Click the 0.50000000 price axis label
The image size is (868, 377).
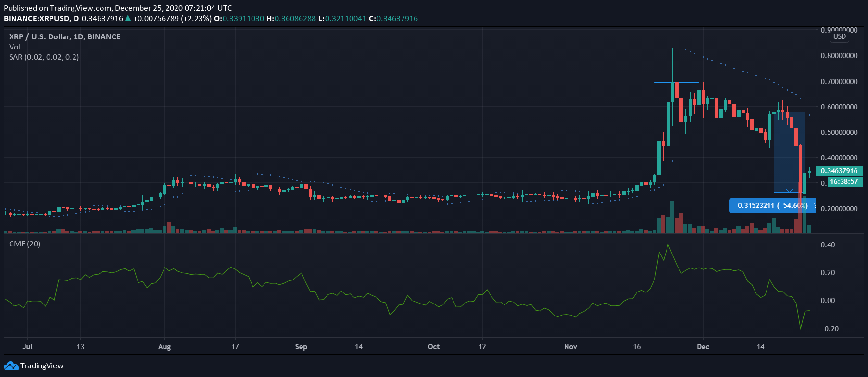point(839,133)
